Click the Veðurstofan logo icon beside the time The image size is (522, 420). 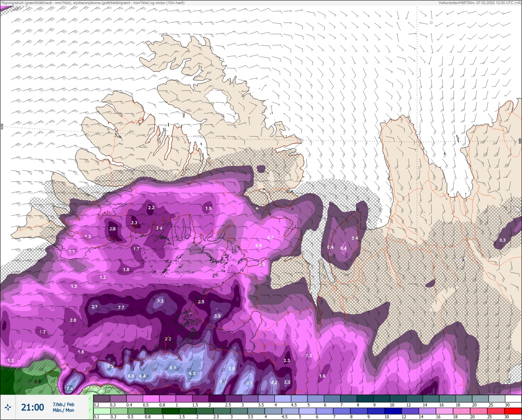[x=8, y=407]
